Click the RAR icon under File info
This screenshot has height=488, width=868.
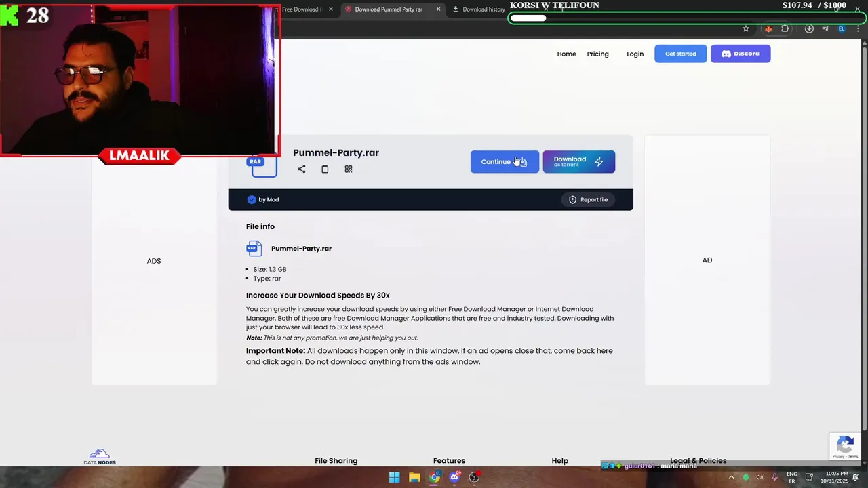click(254, 249)
